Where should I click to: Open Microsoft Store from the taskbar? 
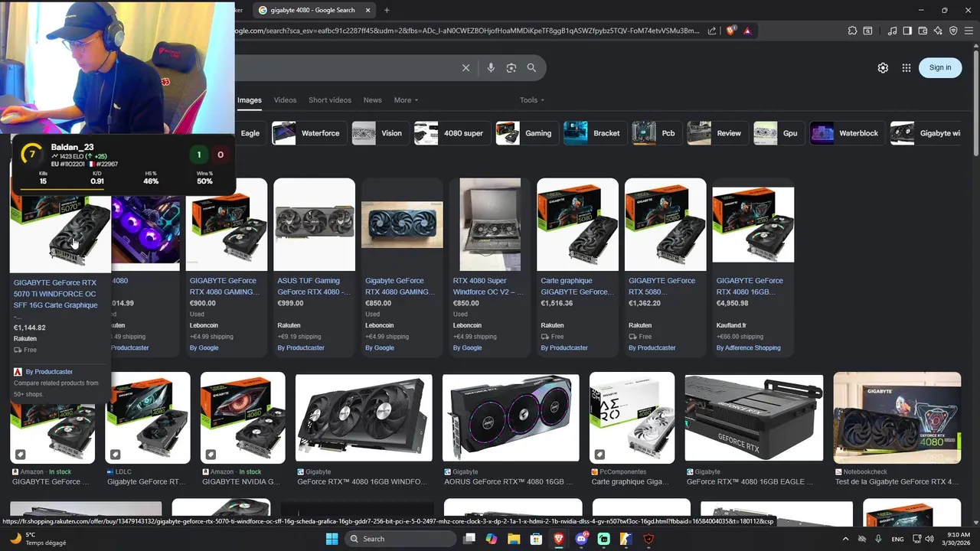point(537,539)
